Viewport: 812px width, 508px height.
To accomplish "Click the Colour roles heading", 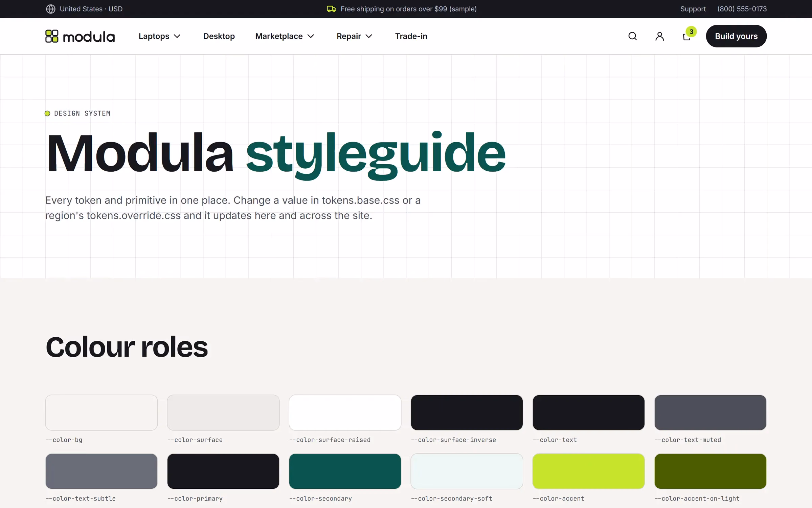I will tap(127, 347).
